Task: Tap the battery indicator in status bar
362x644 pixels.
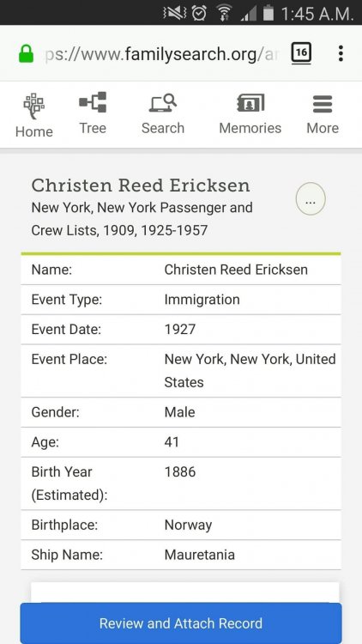Action: [x=268, y=13]
